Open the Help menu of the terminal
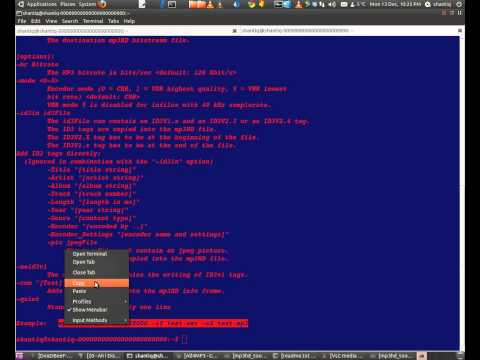The height and width of the screenshot is (360, 480). [x=129, y=21]
